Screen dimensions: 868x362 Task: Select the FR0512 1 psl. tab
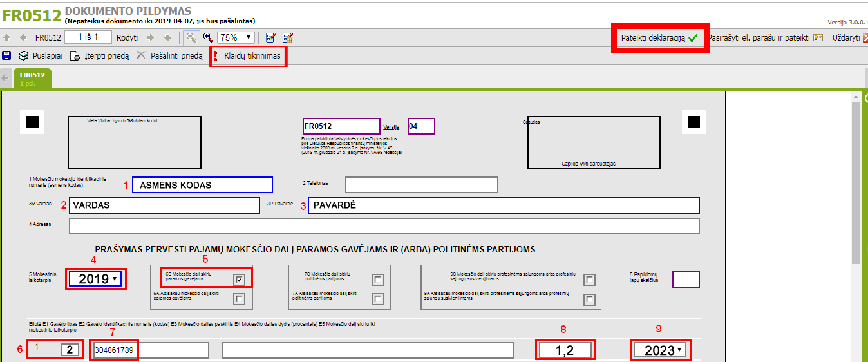tap(32, 78)
